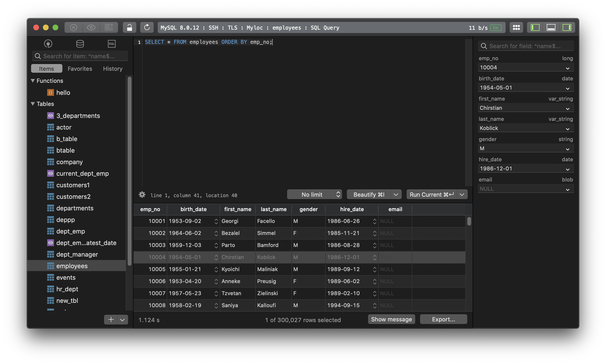Click the lock icon in toolbar
The height and width of the screenshot is (364, 606).
pos(129,27)
